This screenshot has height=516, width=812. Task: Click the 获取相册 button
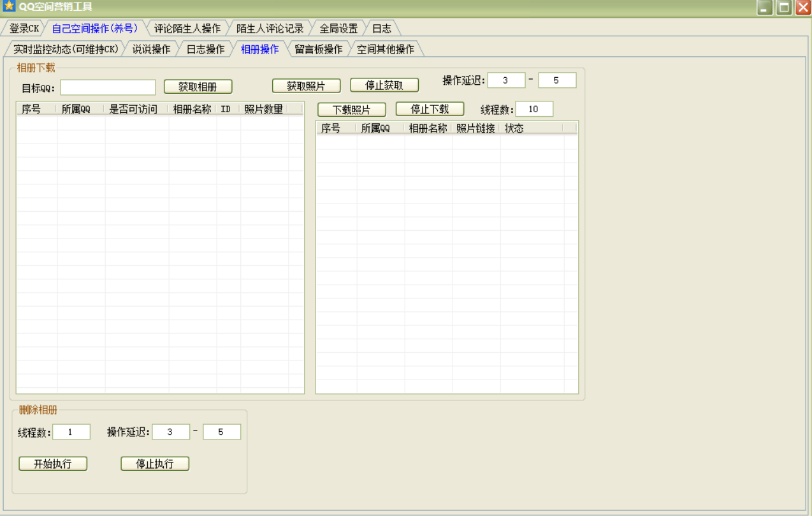click(198, 87)
